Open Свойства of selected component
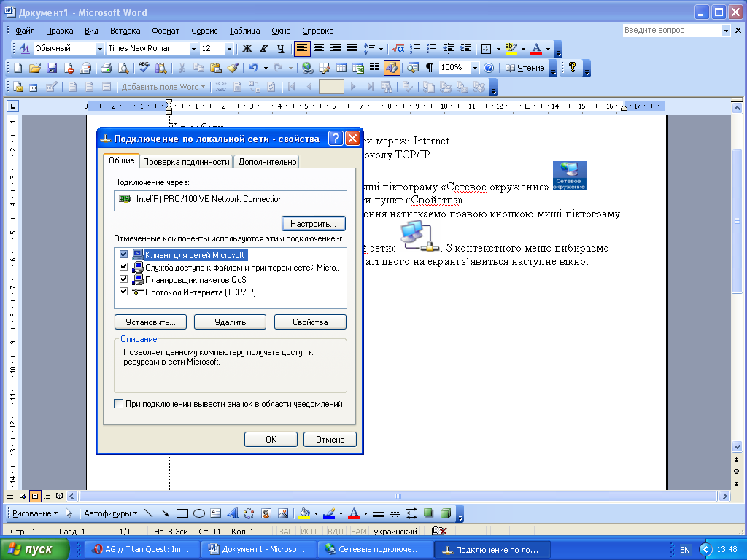This screenshot has height=560, width=747. (x=310, y=322)
